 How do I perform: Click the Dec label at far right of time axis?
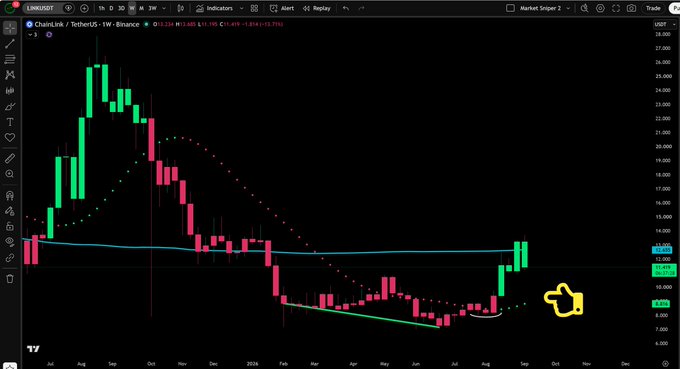(625, 364)
